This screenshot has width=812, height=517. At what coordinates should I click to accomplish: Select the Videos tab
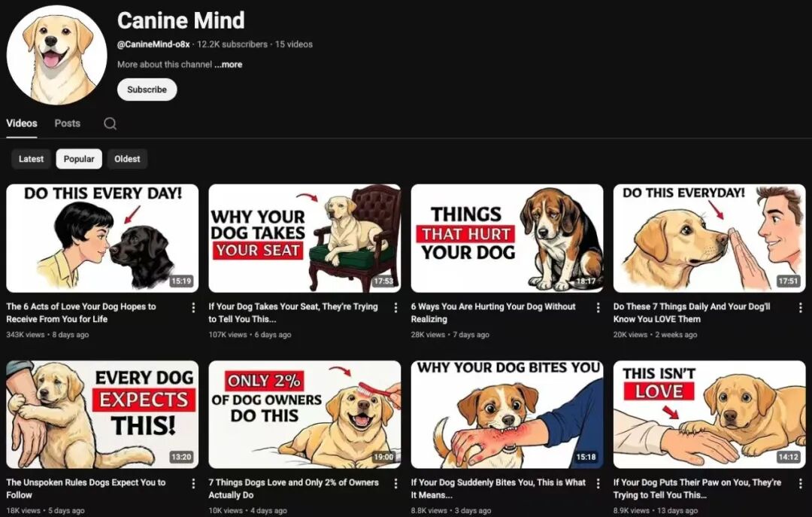click(x=22, y=123)
